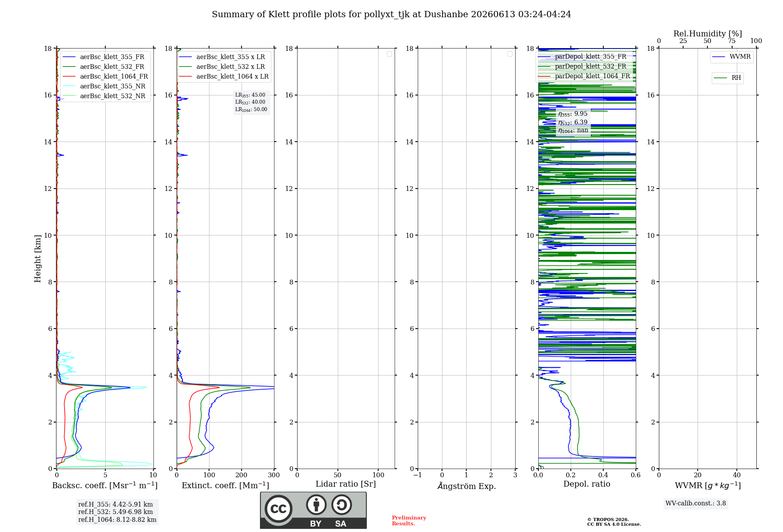Click legend entry 'aerBsc_klett_355 x LR'

tap(231, 57)
